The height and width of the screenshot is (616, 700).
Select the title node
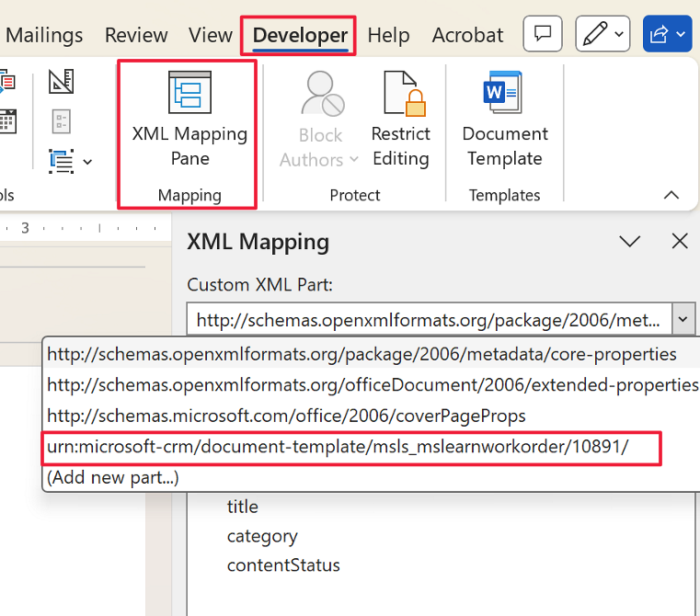(x=243, y=507)
